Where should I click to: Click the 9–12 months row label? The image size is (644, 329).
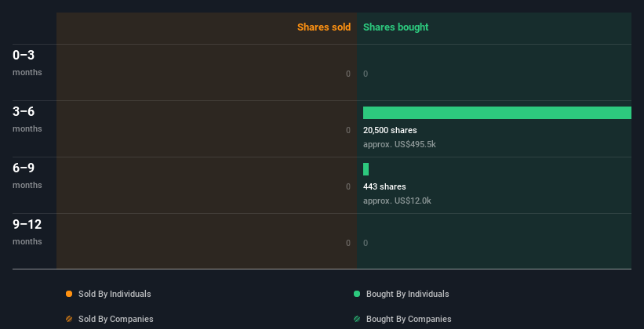click(27, 232)
